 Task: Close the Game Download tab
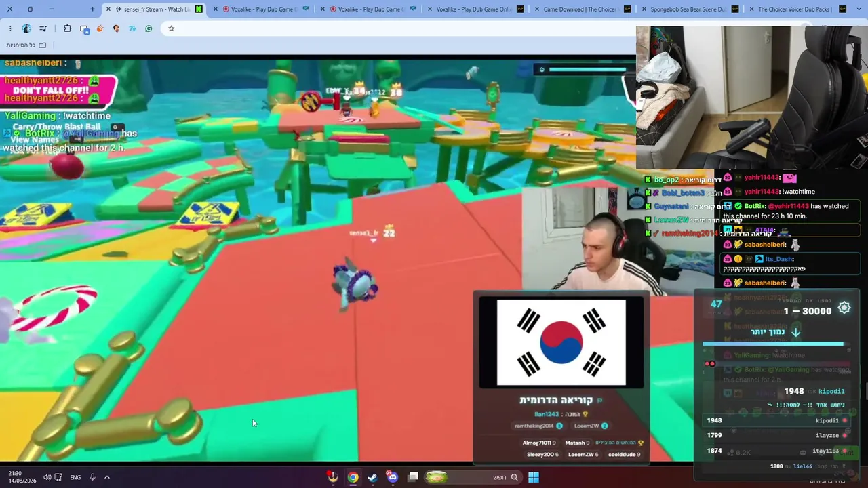tap(536, 9)
